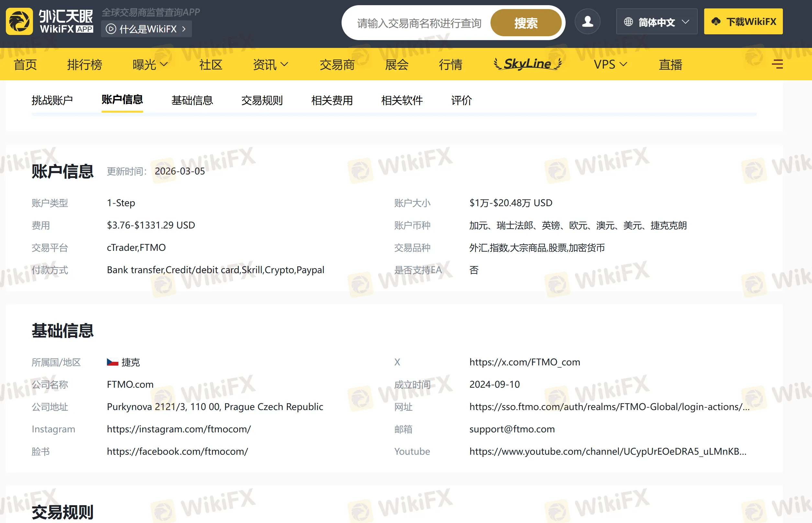
Task: Click the globe language icon
Action: (628, 22)
